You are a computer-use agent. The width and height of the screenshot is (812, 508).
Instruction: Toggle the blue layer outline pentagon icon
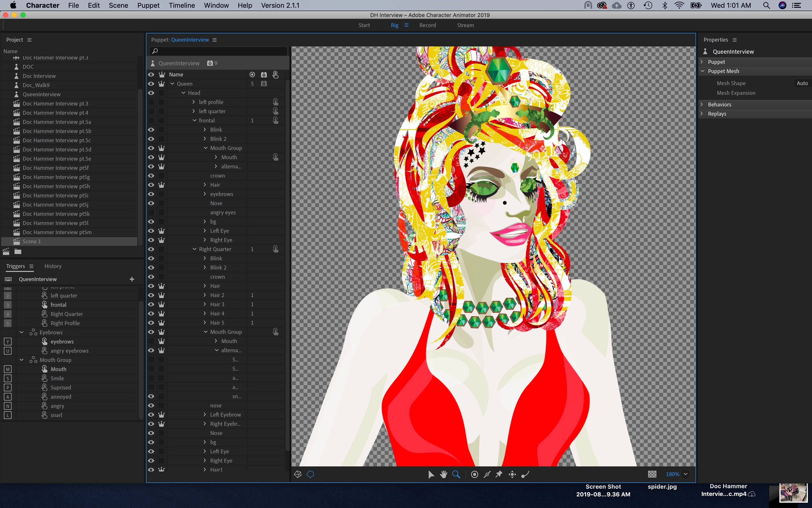coord(310,474)
